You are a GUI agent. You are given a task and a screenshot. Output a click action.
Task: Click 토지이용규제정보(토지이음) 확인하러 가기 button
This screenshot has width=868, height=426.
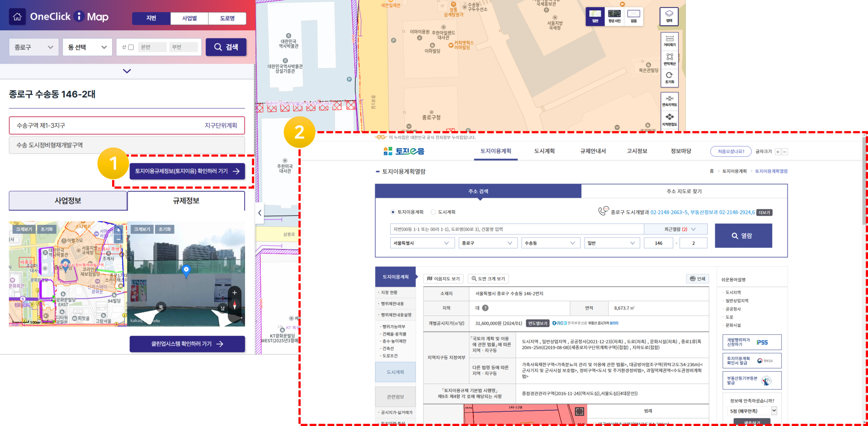coord(187,171)
